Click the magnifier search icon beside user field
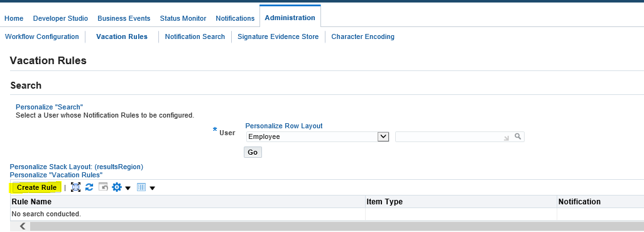644x232 pixels. (518, 136)
